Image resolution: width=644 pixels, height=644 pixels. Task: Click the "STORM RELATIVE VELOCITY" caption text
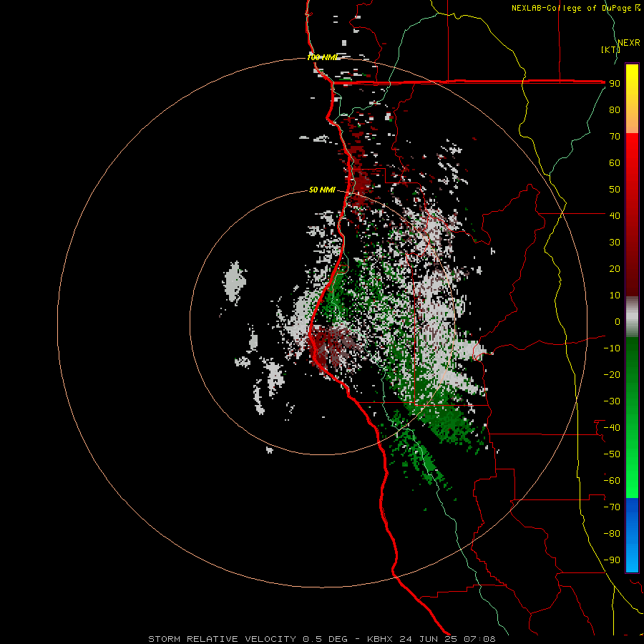click(223, 639)
